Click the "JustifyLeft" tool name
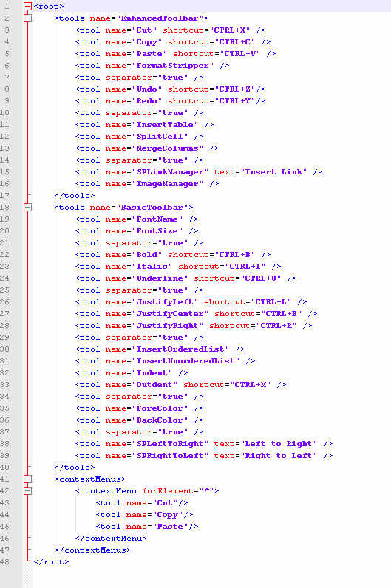 click(x=165, y=301)
